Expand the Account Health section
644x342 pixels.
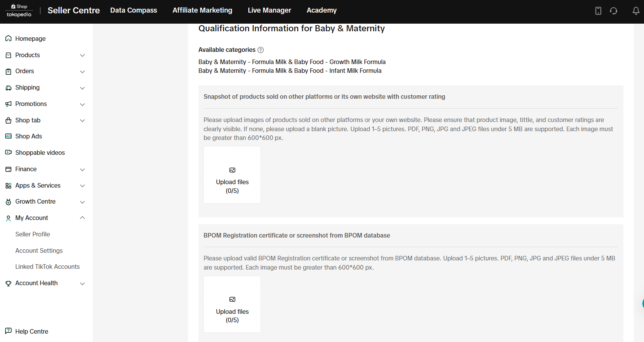pyautogui.click(x=82, y=283)
